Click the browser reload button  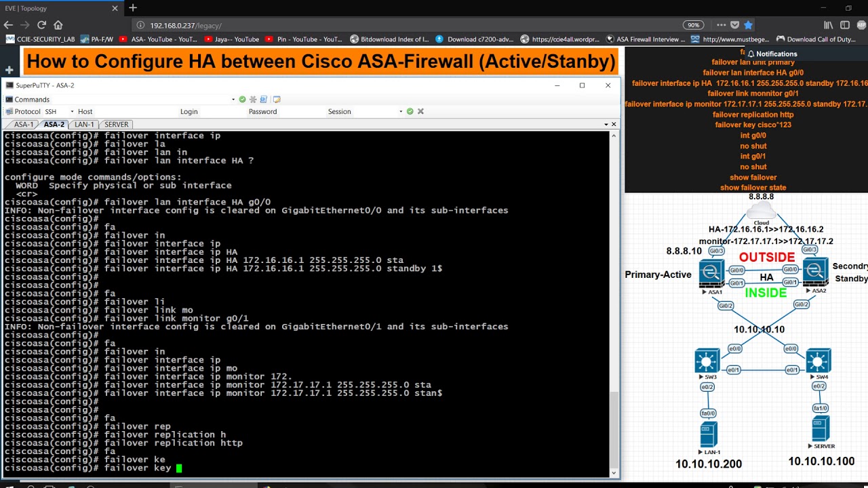pos(41,25)
